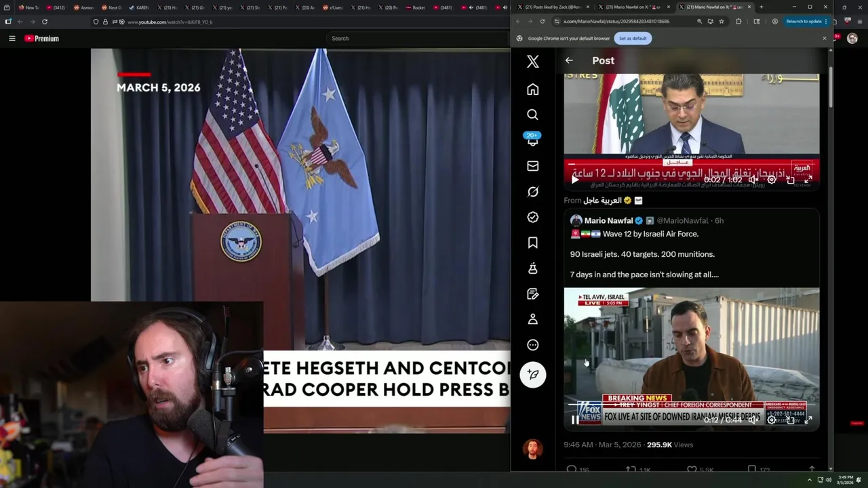868x488 pixels.
Task: Open the verified badge icon in X sidebar
Action: point(533,217)
